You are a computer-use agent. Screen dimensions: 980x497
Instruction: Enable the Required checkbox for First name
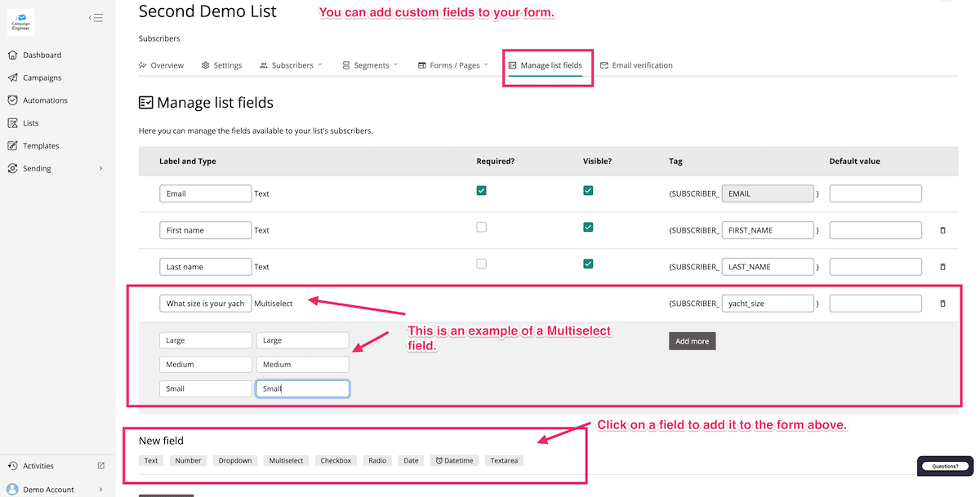(481, 228)
